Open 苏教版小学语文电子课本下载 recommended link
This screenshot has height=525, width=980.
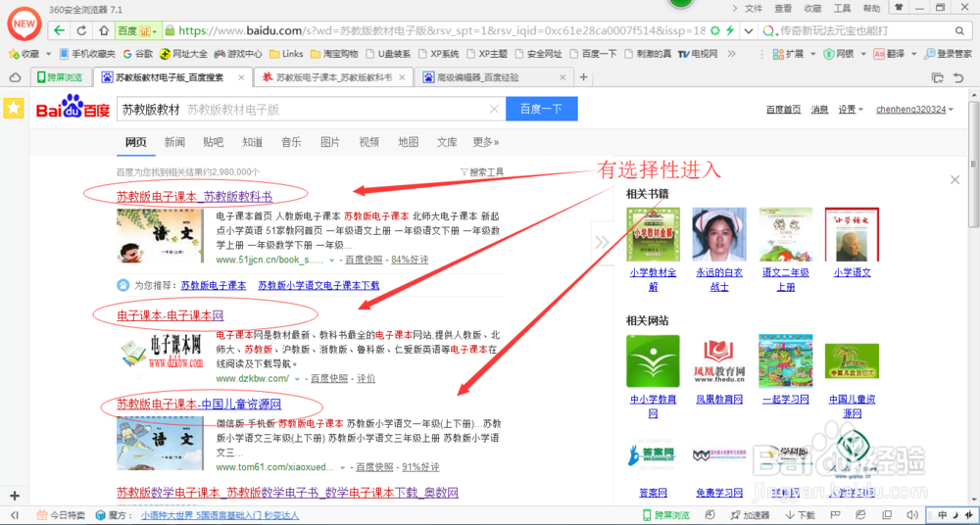tap(318, 286)
